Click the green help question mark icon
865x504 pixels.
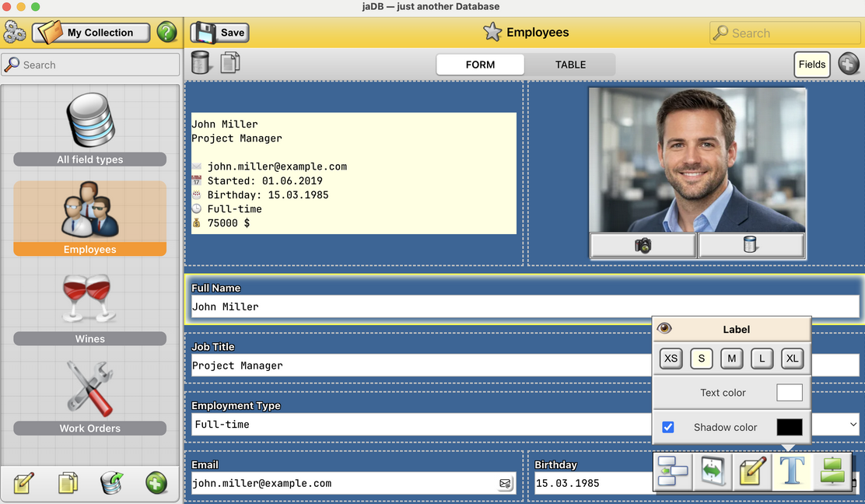[x=166, y=33]
